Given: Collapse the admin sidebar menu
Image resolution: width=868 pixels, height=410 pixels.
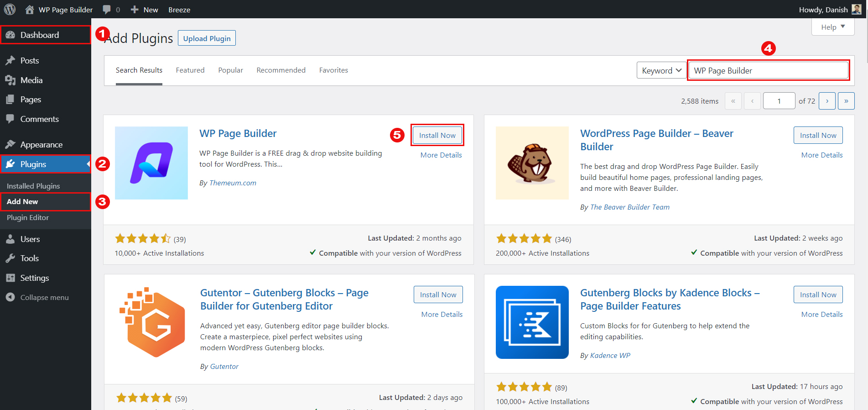Looking at the screenshot, I should click(x=44, y=297).
